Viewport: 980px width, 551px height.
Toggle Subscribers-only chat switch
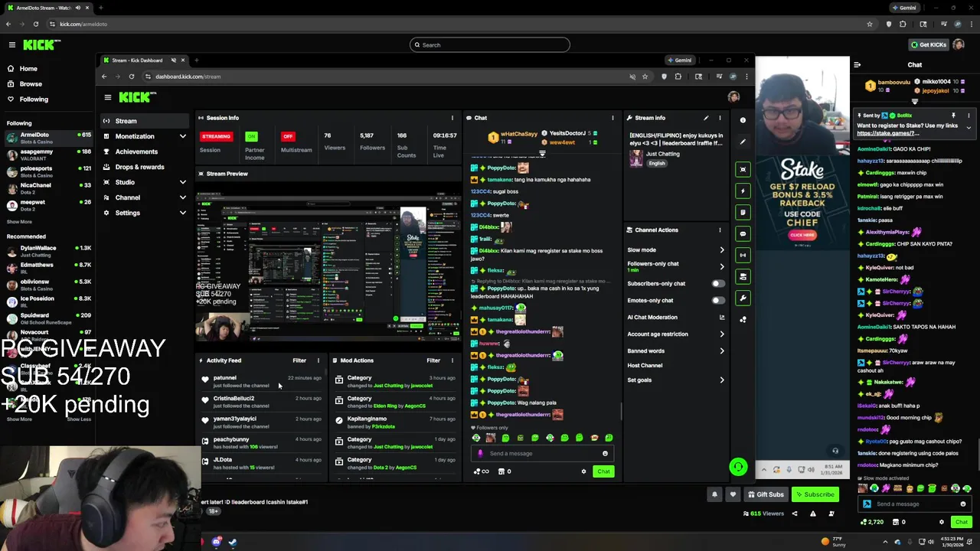tap(717, 283)
